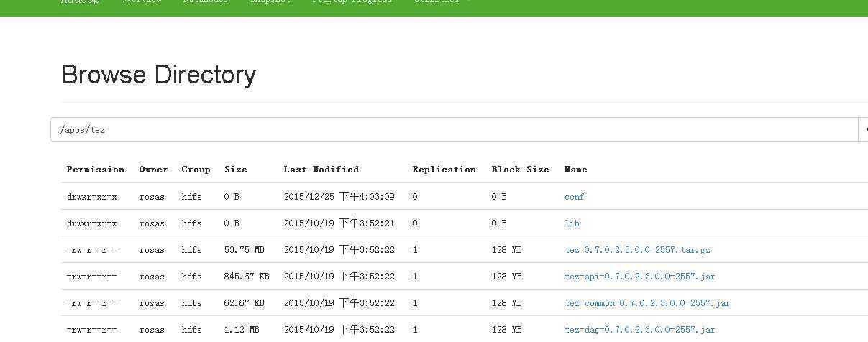Click the permission cell of tez-api jar row
Viewport: 868px width, 342px height.
pyautogui.click(x=91, y=277)
